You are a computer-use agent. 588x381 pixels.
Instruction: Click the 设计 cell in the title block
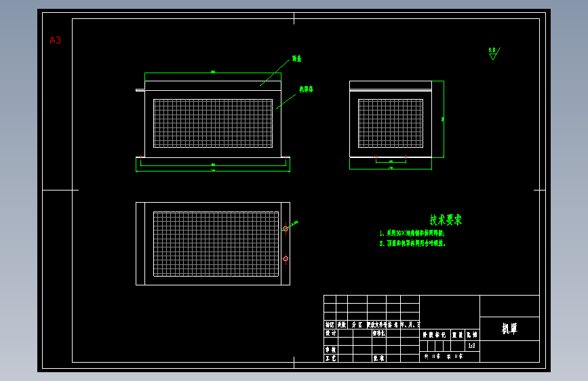click(331, 333)
